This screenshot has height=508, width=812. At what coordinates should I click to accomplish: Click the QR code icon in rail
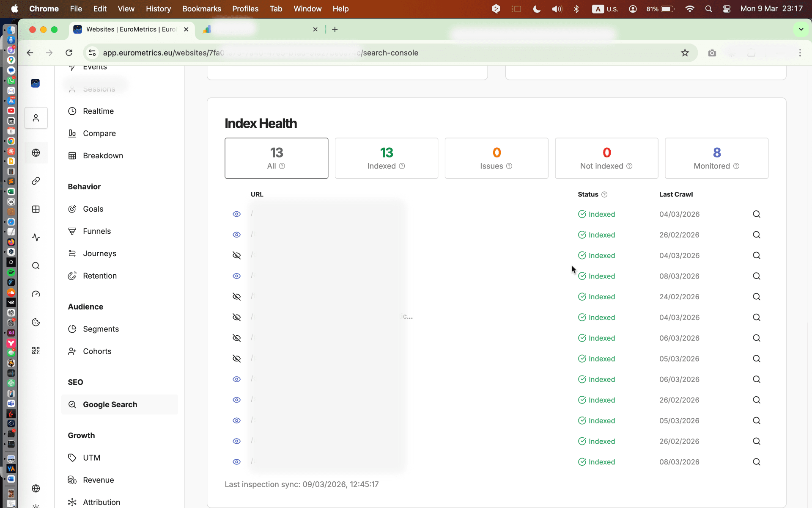click(36, 351)
